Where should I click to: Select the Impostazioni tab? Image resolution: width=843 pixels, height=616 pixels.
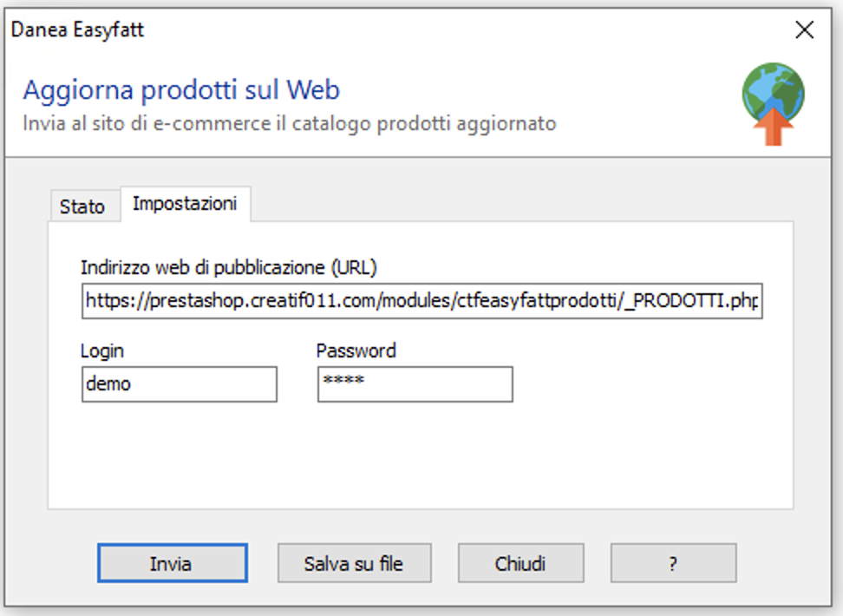coord(185,204)
